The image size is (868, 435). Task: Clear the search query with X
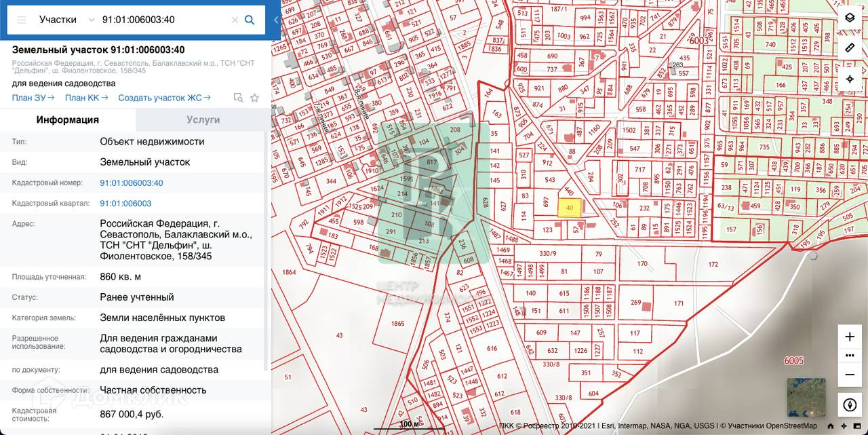tap(235, 20)
